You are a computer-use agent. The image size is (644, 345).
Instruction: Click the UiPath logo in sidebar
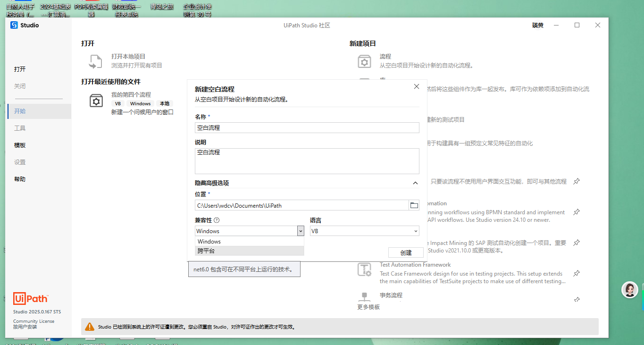31,298
